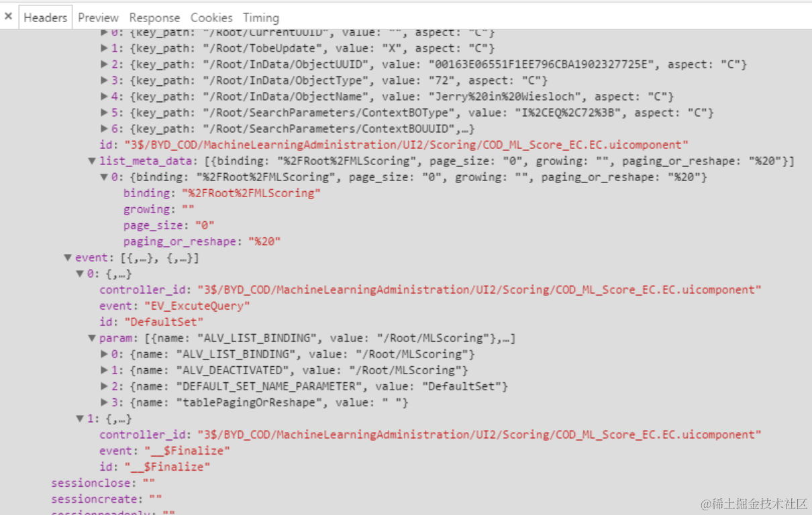The height and width of the screenshot is (515, 812).
Task: Open the Response tab
Action: click(x=154, y=17)
